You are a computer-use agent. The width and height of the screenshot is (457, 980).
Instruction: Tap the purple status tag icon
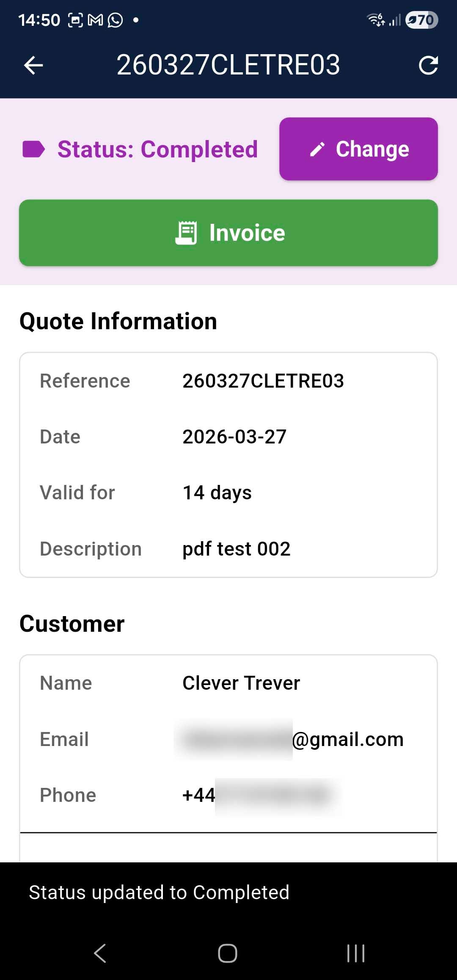(x=34, y=149)
